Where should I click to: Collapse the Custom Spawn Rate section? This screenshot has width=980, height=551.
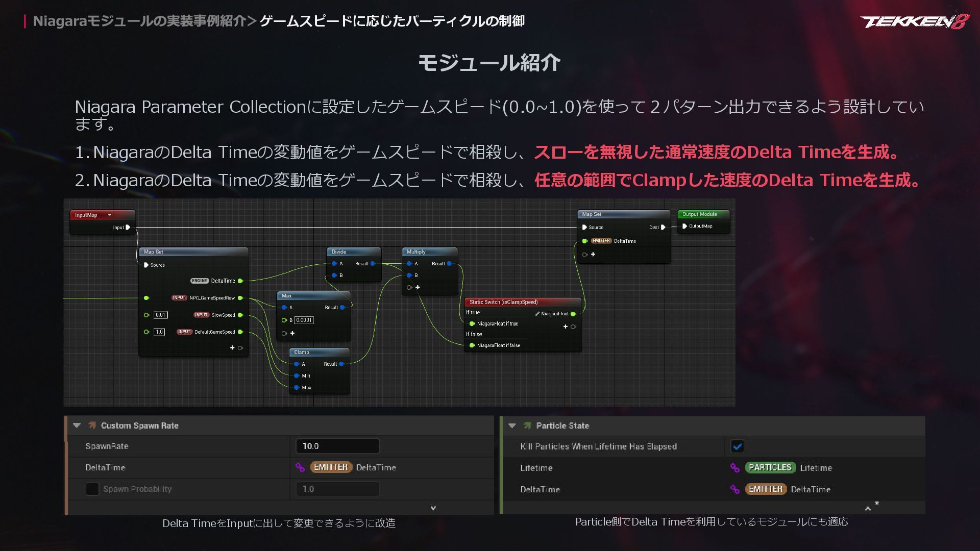(77, 425)
